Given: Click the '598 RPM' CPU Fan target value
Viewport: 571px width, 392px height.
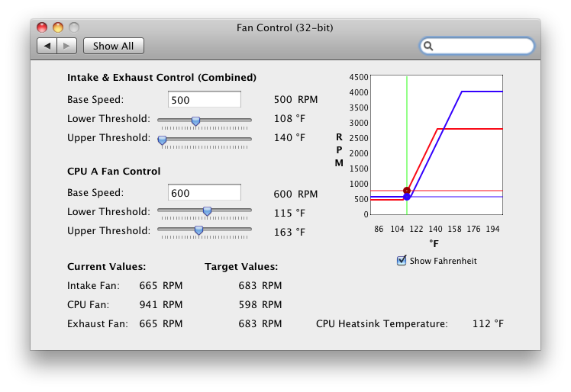Looking at the screenshot, I should 260,304.
